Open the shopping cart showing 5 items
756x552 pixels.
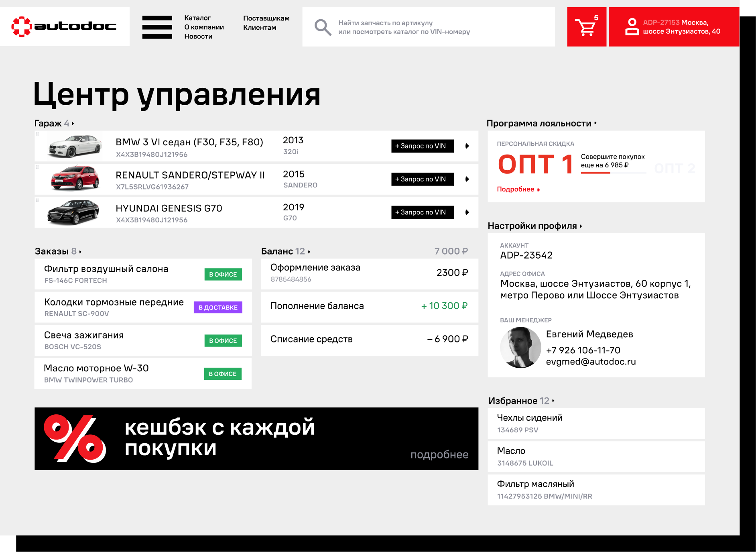pyautogui.click(x=586, y=26)
